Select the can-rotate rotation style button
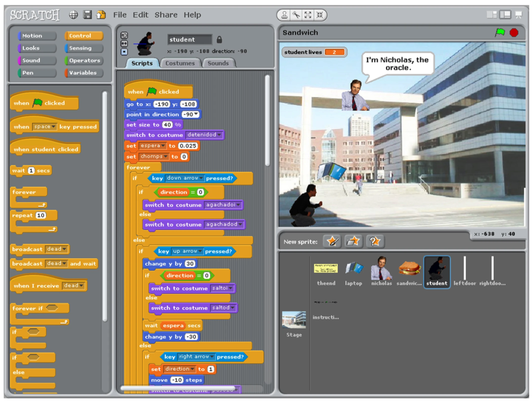532x401 pixels. 124,36
